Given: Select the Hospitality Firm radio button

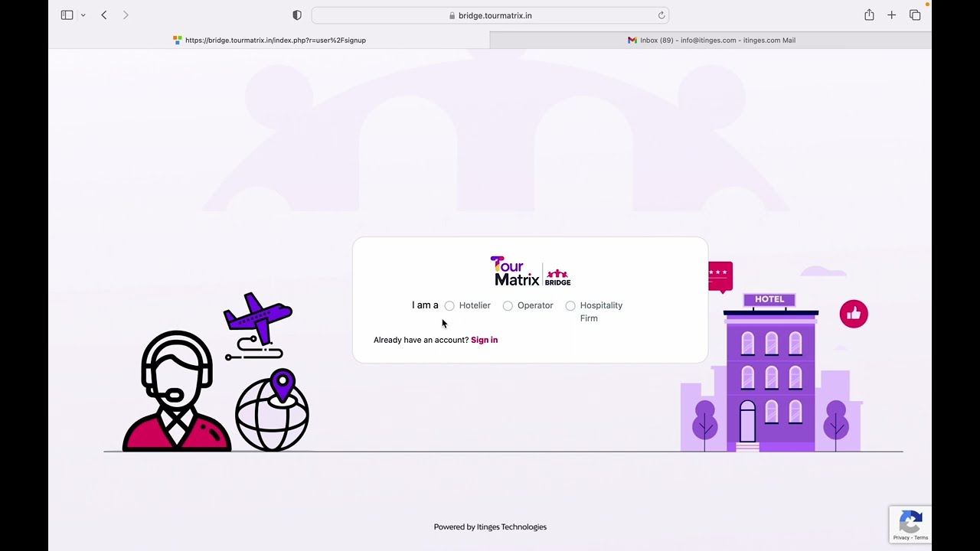Looking at the screenshot, I should (570, 306).
